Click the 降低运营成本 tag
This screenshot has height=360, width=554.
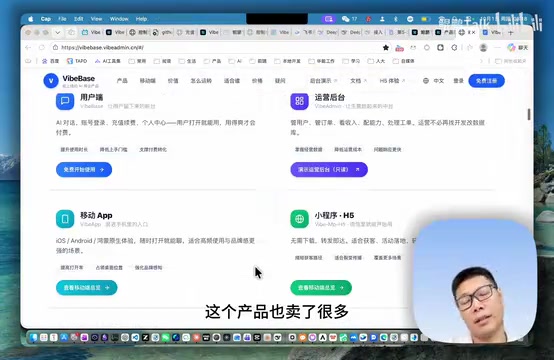point(348,149)
